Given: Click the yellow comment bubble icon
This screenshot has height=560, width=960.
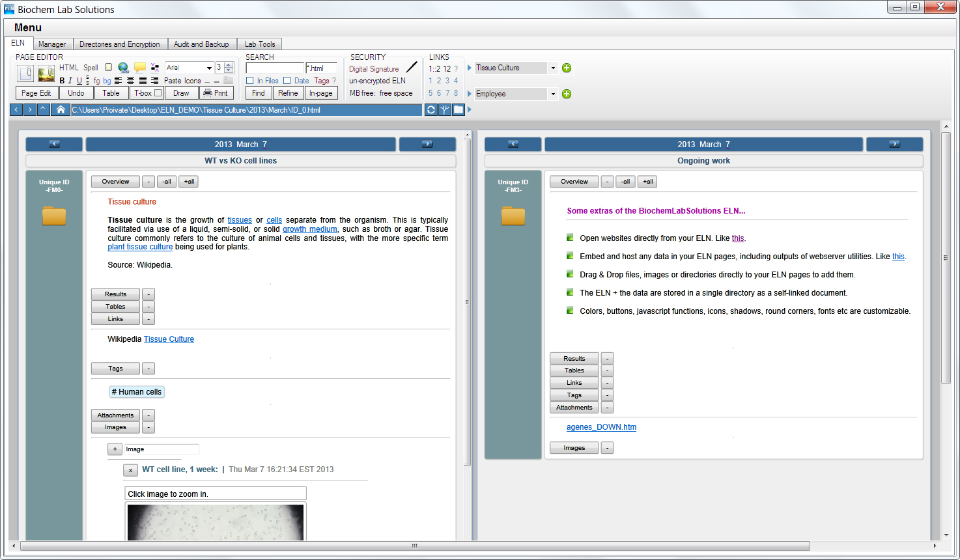Looking at the screenshot, I should pyautogui.click(x=140, y=68).
